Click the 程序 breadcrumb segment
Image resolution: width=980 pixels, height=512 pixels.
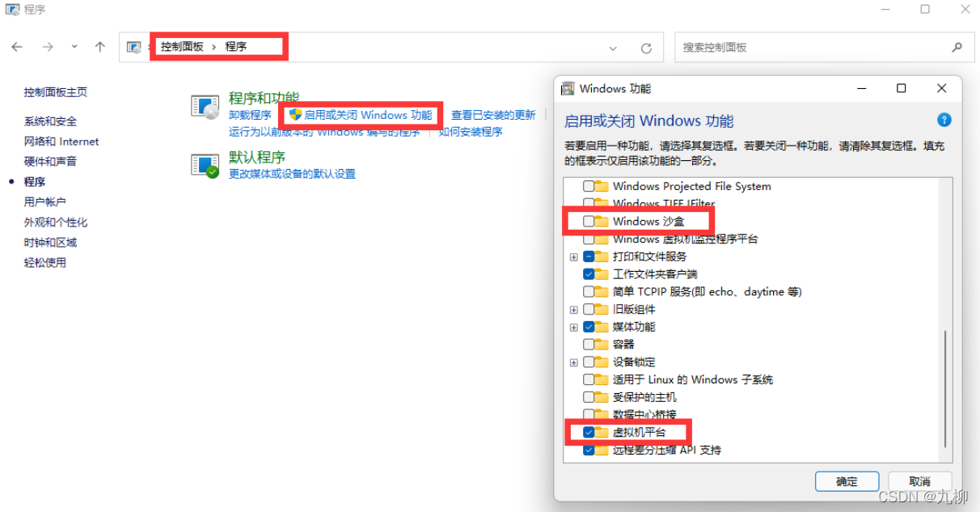236,47
